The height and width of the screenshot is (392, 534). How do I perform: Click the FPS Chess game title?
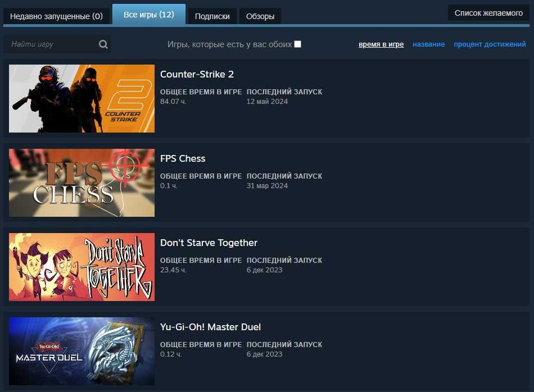point(183,158)
